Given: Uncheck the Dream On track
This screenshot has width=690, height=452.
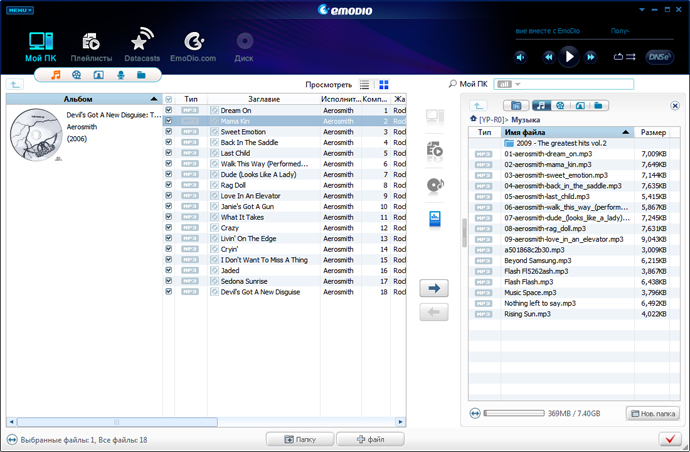Looking at the screenshot, I should click(169, 110).
